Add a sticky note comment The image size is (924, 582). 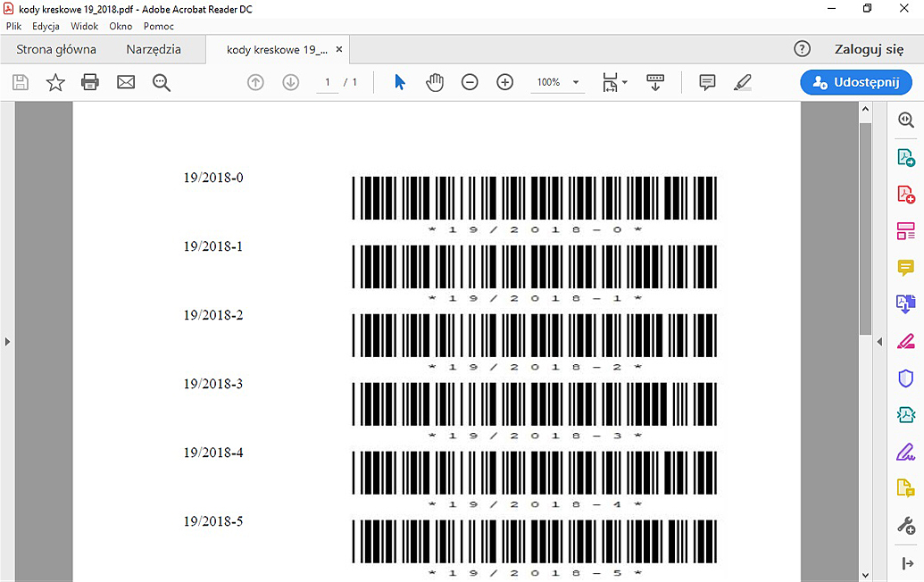tap(707, 82)
